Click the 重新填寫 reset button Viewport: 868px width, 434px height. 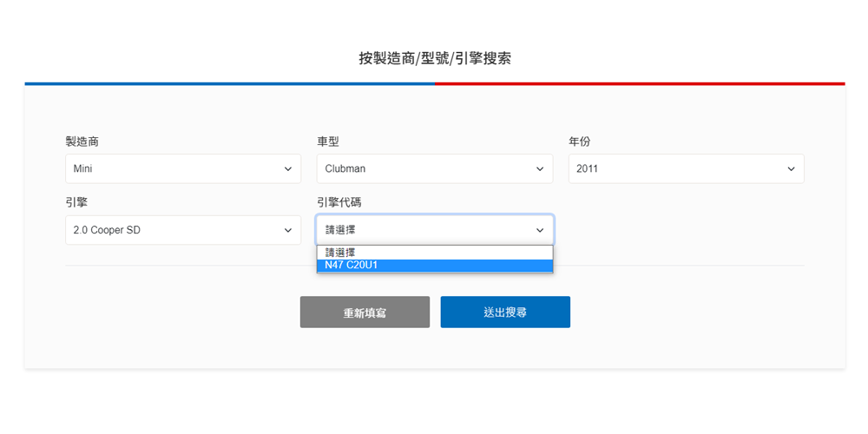365,312
